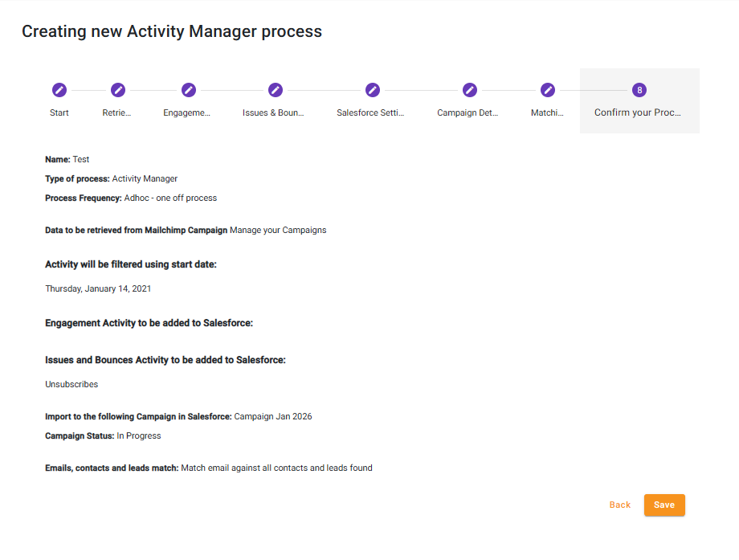Click the Salesforce Settings pencil icon
The width and height of the screenshot is (739, 560).
coord(373,90)
